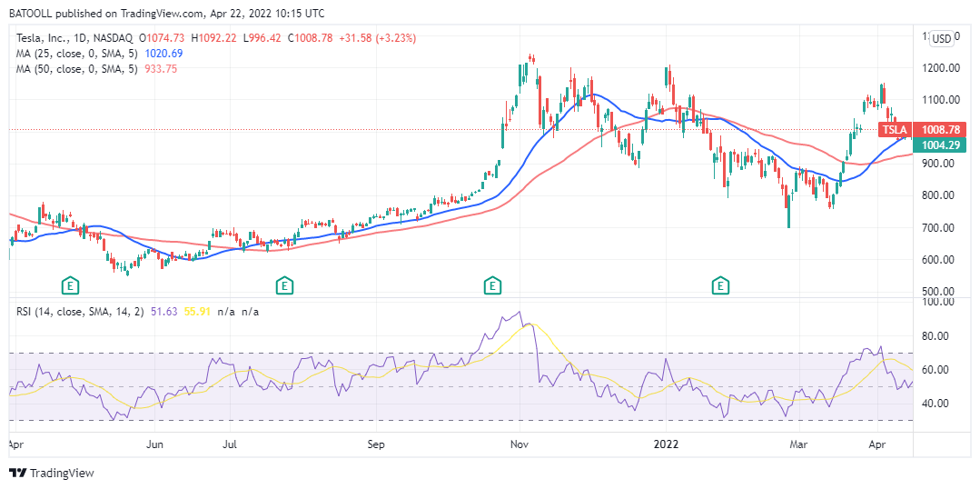The image size is (980, 489).
Task: Click the blue MA value 1020.69
Action: tap(163, 54)
